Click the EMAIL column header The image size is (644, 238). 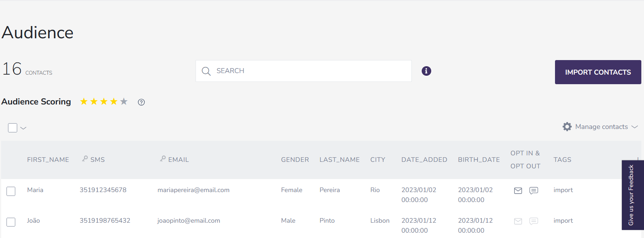pyautogui.click(x=178, y=160)
